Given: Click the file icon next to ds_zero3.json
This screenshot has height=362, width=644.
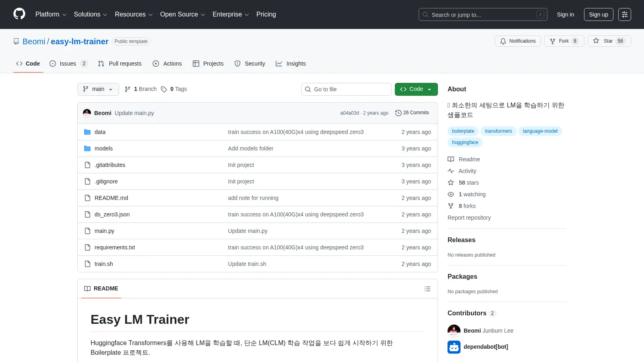Looking at the screenshot, I should (x=87, y=214).
